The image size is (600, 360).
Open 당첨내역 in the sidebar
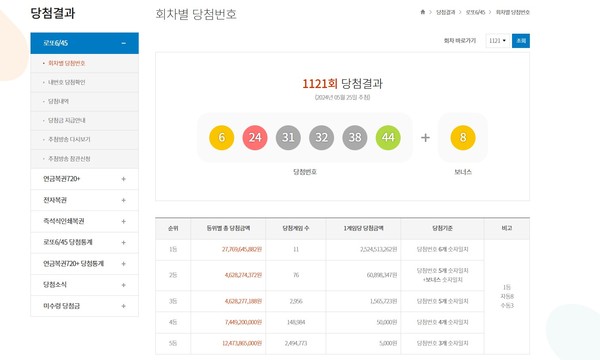pos(58,101)
